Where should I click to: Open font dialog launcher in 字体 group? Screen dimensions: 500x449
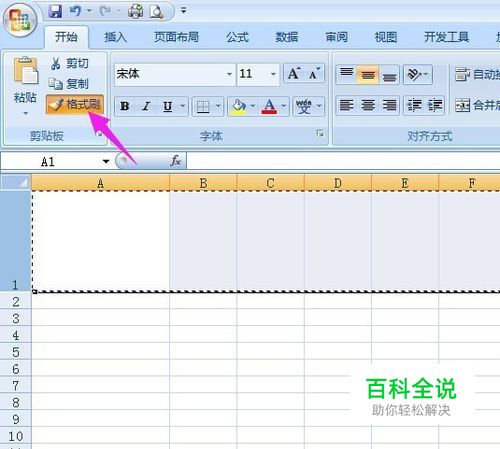click(320, 134)
